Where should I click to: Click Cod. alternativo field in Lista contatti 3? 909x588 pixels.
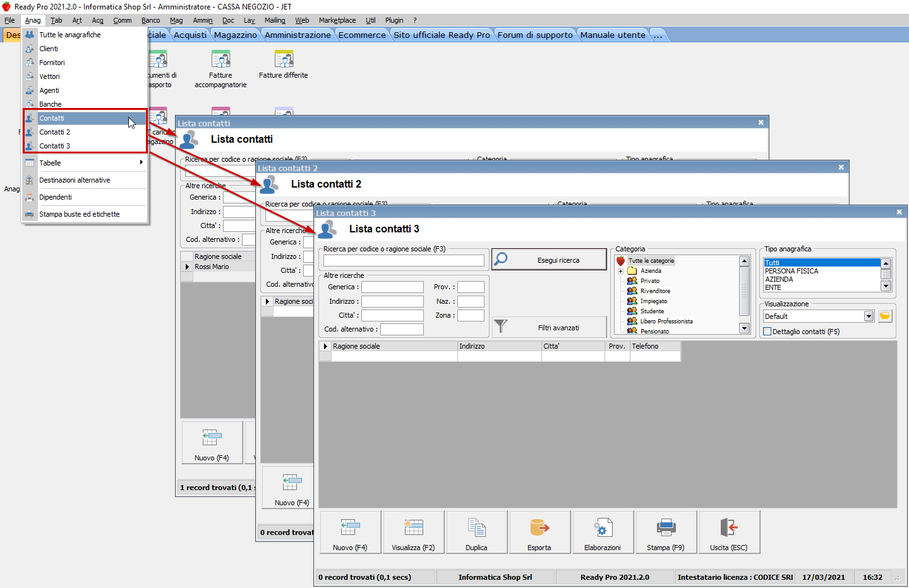pos(402,329)
